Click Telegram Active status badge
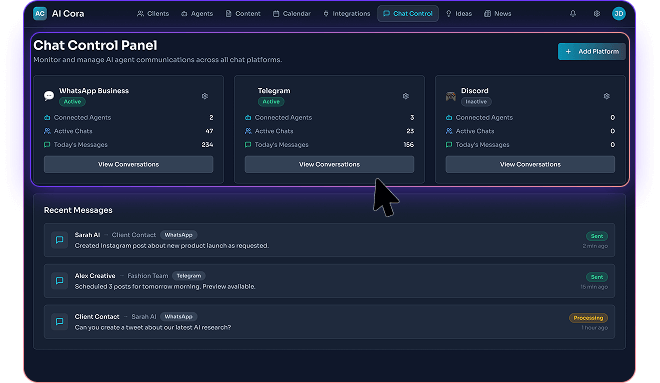Screen dimensions: 660x383 click(x=271, y=101)
